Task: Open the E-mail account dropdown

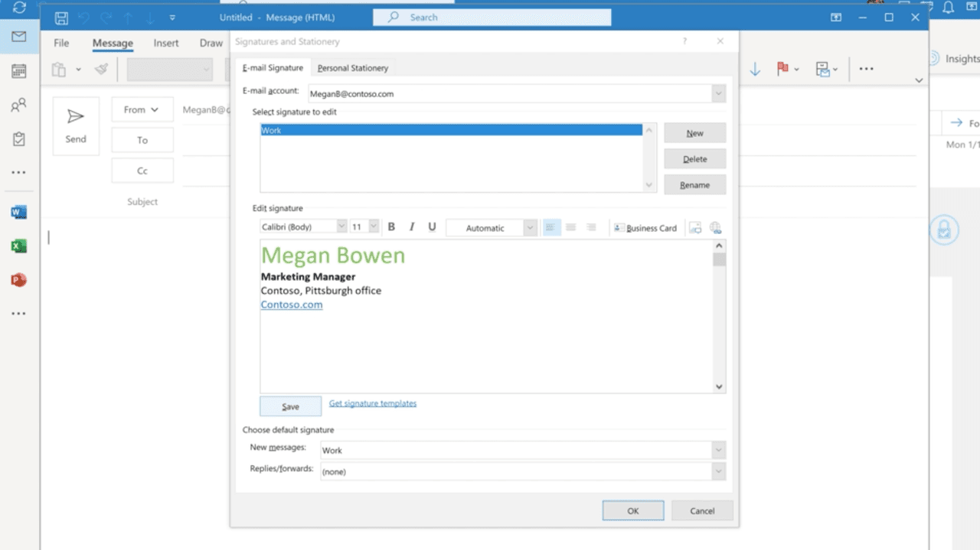Action: [718, 93]
